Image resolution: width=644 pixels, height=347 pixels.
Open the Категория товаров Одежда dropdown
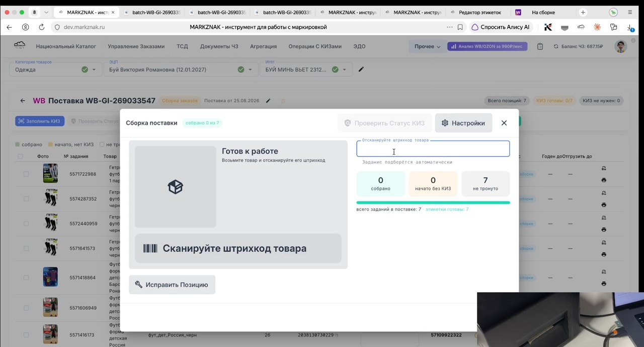(55, 70)
